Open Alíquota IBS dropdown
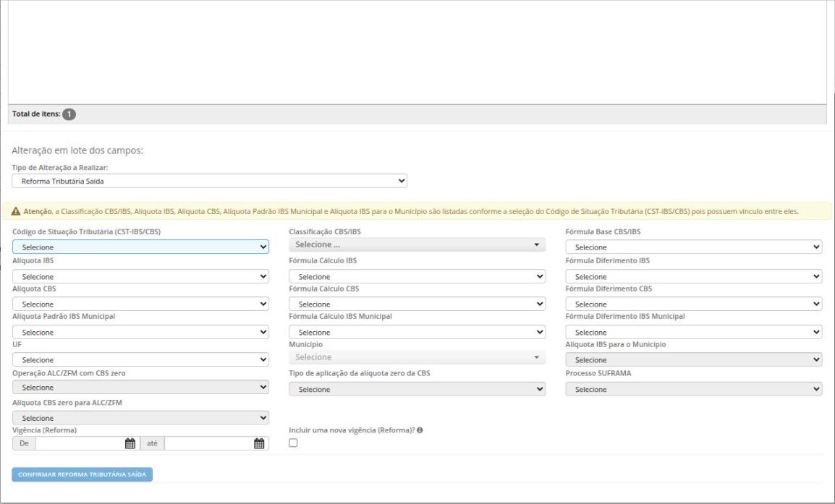 coord(140,276)
